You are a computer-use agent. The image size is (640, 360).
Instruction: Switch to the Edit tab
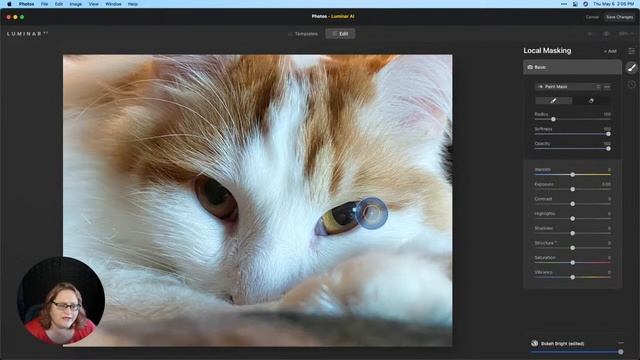coord(340,34)
